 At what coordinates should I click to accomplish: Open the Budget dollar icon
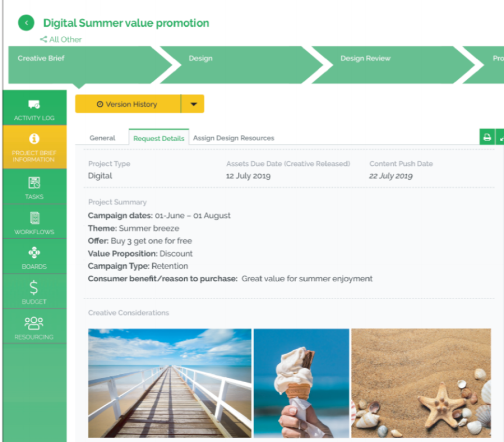34,288
